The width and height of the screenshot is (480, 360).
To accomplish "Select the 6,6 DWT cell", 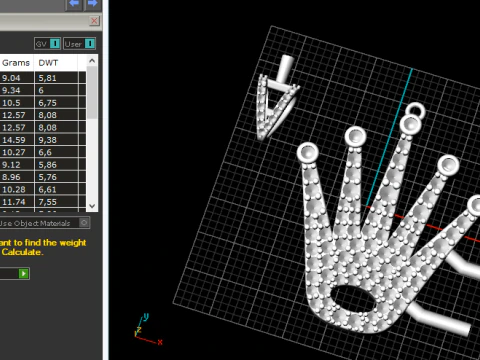I will (56, 152).
